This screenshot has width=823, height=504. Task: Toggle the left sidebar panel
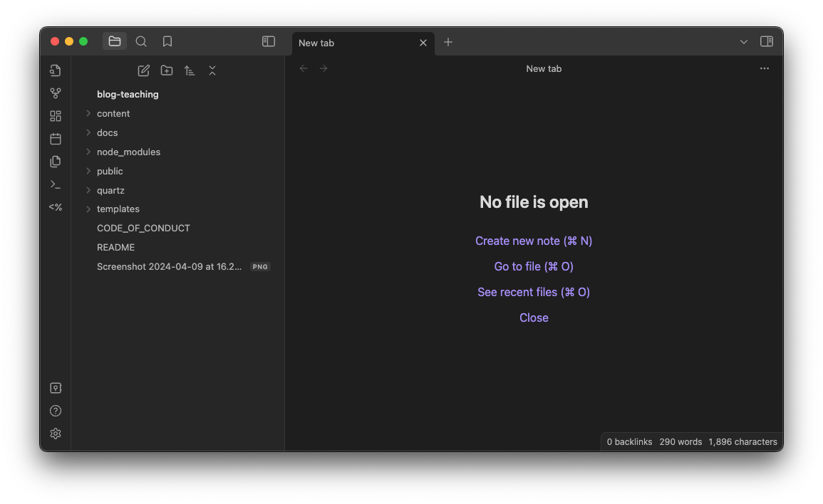click(268, 41)
